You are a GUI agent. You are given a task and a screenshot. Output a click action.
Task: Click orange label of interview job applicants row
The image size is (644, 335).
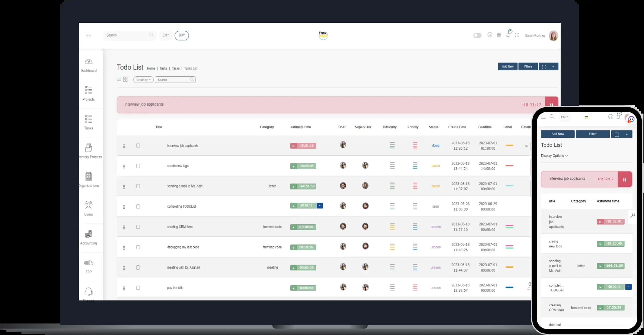[x=509, y=145]
